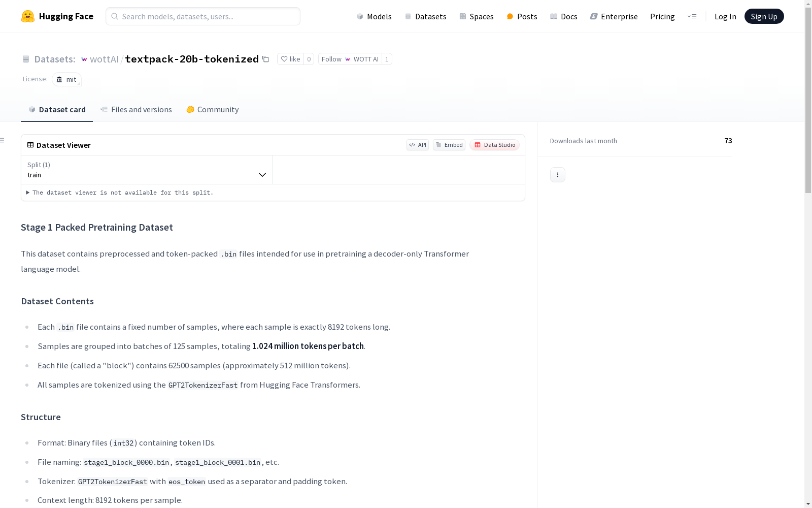812x508 pixels.
Task: Click the downloads count 73
Action: [728, 141]
